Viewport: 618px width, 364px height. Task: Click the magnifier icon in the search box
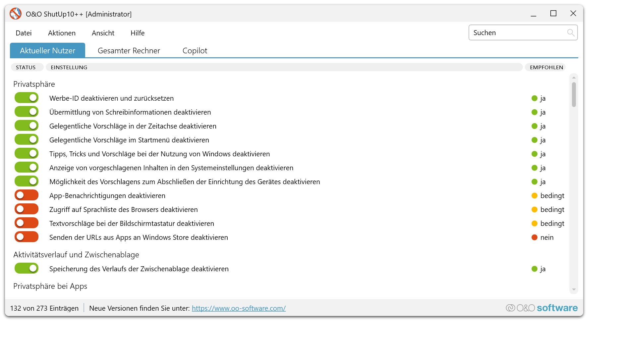pyautogui.click(x=571, y=32)
